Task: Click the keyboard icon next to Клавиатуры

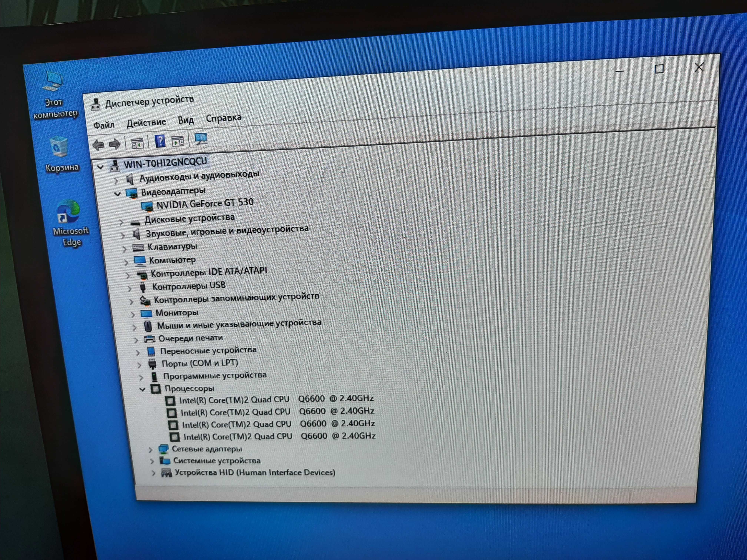Action: coord(138,248)
